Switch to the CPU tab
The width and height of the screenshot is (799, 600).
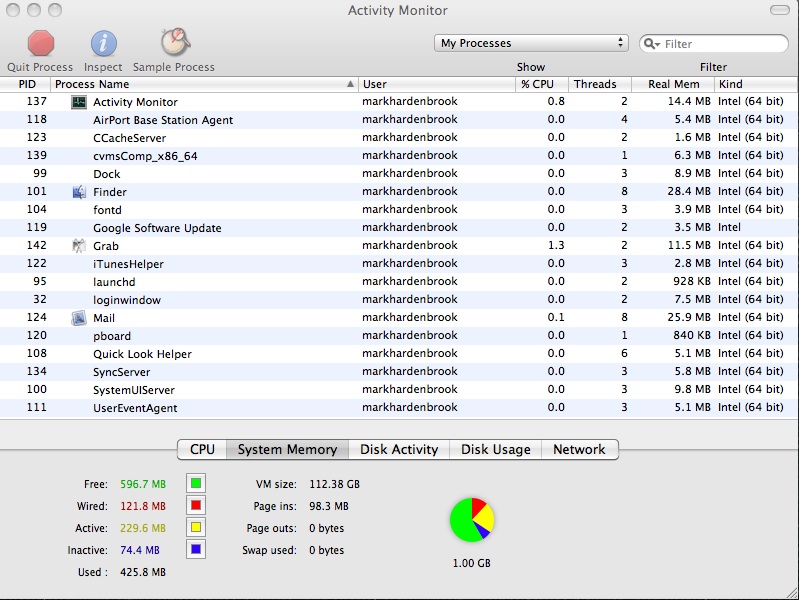(202, 450)
